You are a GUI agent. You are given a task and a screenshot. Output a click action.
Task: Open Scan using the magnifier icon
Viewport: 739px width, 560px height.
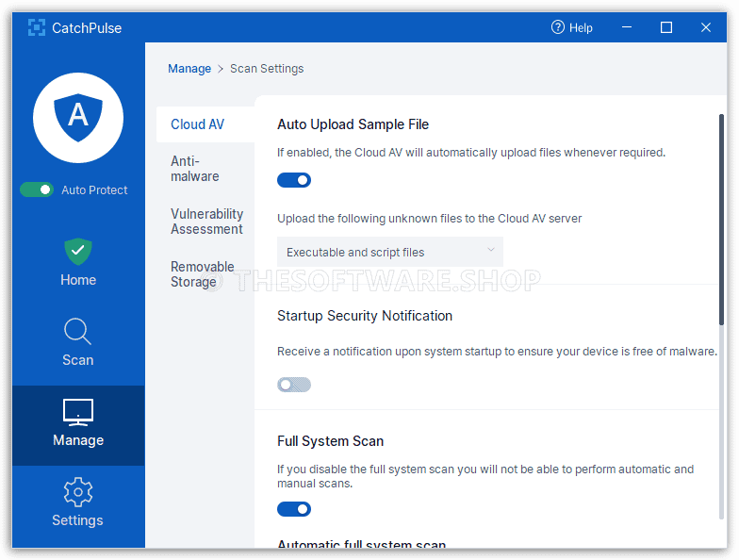pos(77,332)
